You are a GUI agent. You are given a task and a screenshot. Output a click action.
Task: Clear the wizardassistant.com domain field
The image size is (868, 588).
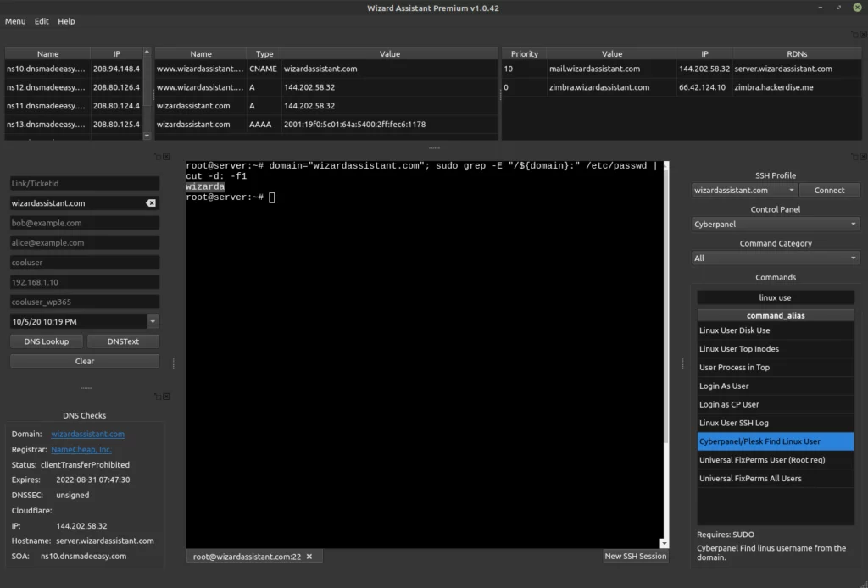click(x=151, y=203)
